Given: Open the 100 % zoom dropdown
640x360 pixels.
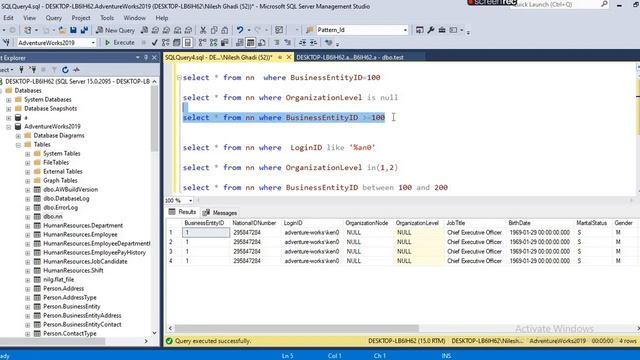Looking at the screenshot, I should click(190, 200).
